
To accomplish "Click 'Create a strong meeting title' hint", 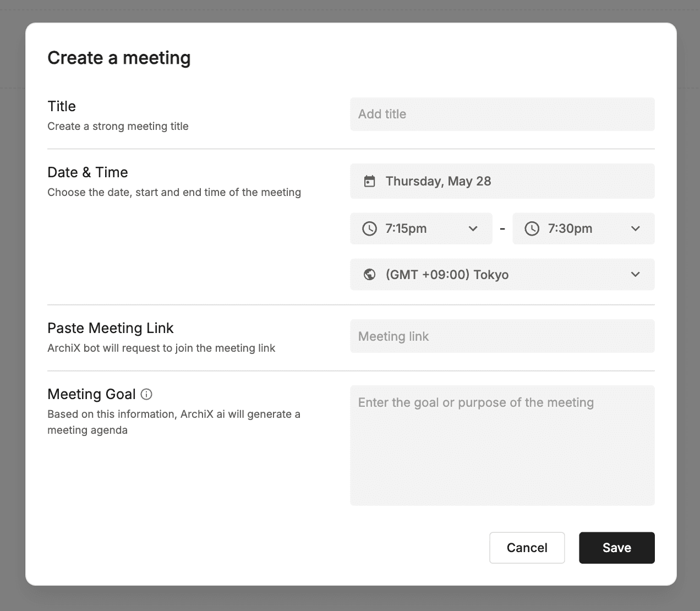I will pyautogui.click(x=118, y=126).
